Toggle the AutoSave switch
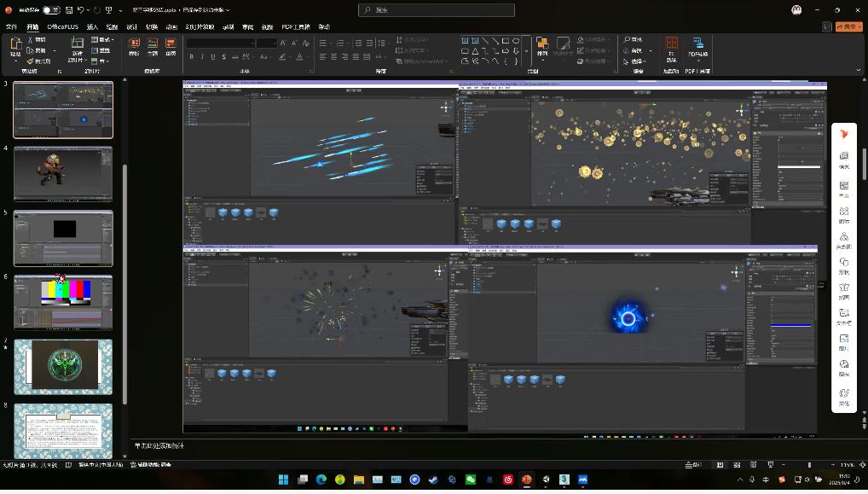This screenshot has height=494, width=868. [x=51, y=10]
